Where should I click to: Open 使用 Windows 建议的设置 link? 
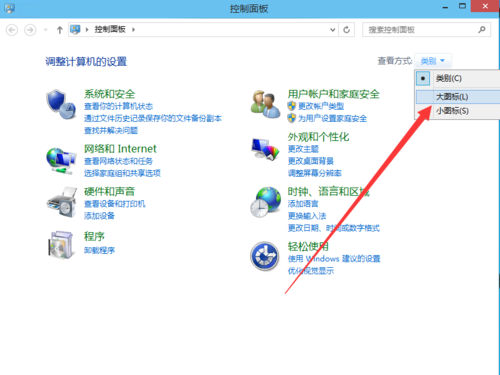click(334, 259)
